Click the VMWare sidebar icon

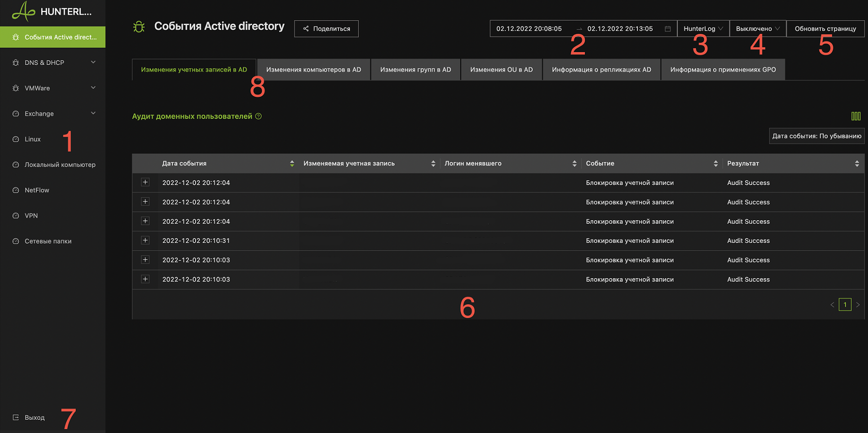tap(16, 88)
